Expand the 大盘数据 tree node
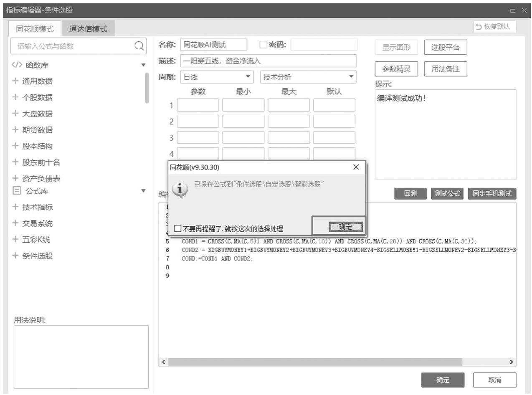The image size is (532, 395). click(x=16, y=114)
